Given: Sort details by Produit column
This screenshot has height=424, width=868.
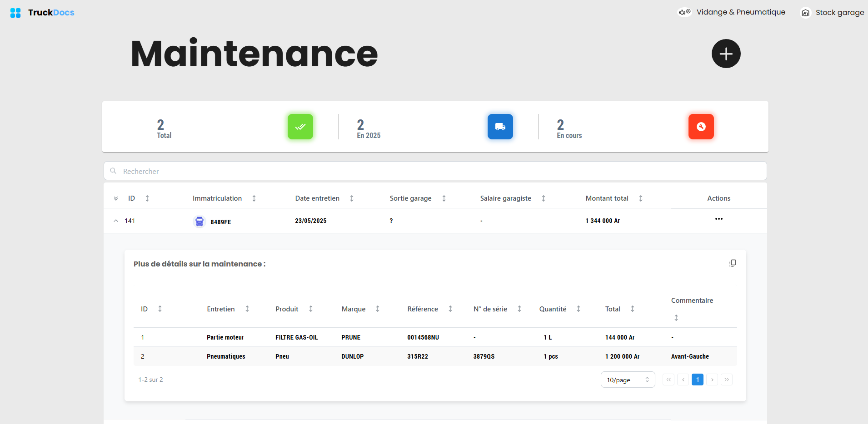Looking at the screenshot, I should (311, 309).
